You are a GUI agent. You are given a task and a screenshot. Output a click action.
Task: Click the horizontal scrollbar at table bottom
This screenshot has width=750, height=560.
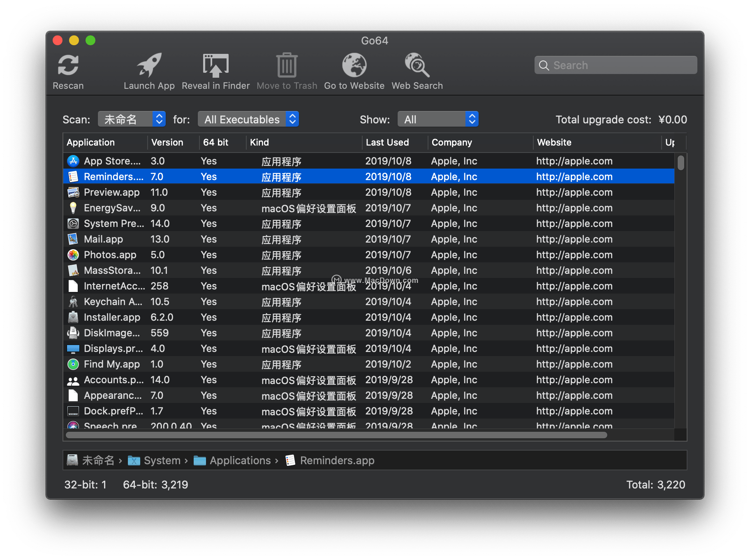[336, 435]
